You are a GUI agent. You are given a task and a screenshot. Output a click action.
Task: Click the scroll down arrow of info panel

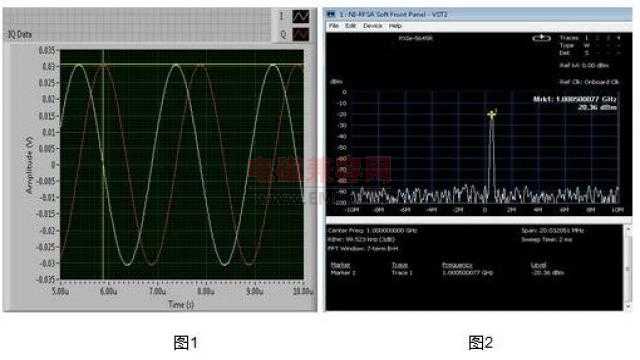pyautogui.click(x=628, y=306)
